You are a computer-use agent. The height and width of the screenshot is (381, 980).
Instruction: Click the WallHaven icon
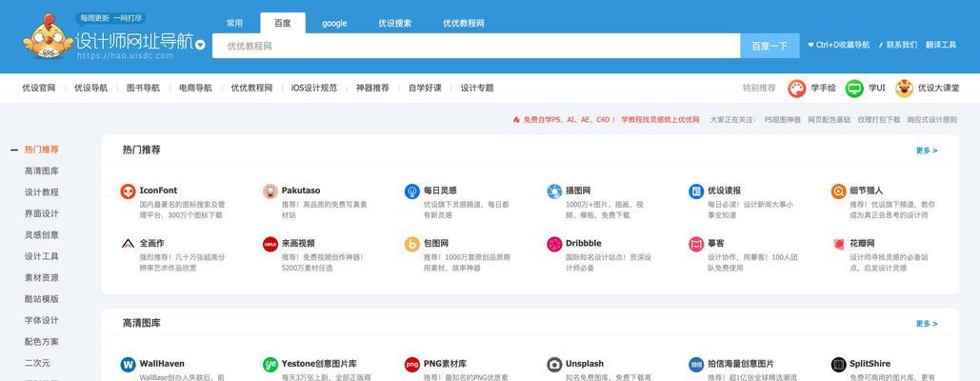point(129,364)
